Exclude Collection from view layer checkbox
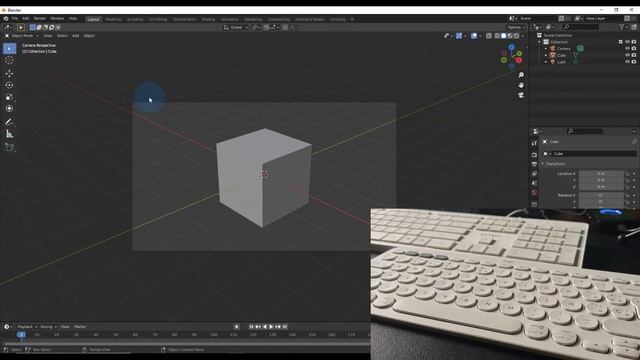This screenshot has width=640, height=360. (x=620, y=42)
